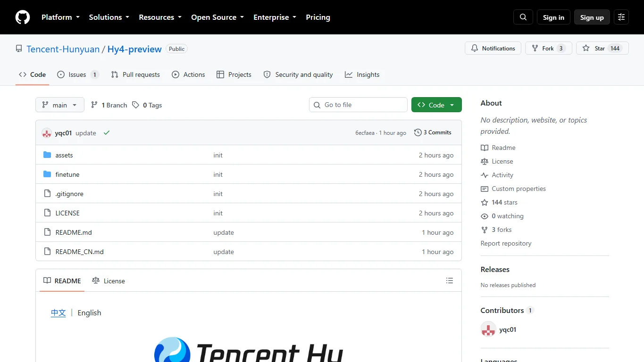644x362 pixels.
Task: Open the 中文 language link
Action: (59, 313)
